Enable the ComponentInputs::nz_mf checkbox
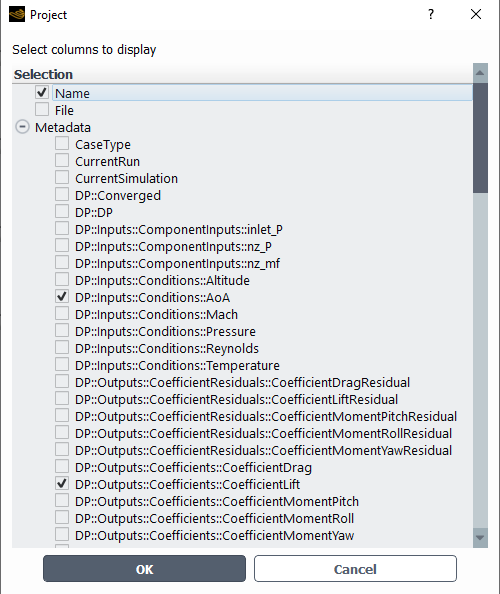Image resolution: width=500 pixels, height=594 pixels. (x=62, y=263)
